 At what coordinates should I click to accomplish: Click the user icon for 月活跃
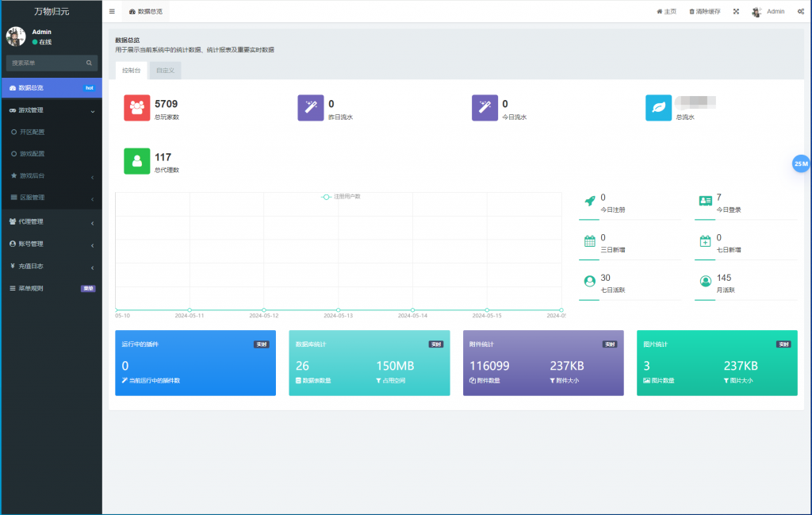pos(705,282)
